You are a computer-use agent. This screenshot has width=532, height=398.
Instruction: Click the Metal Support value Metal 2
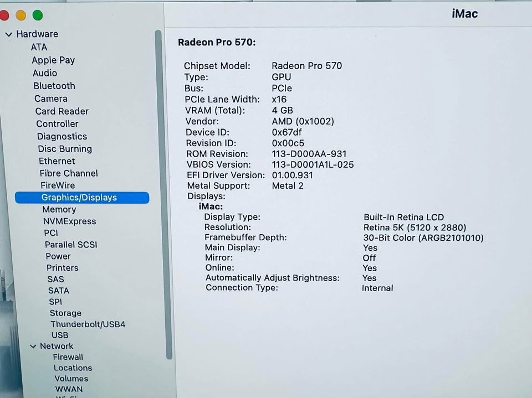tap(288, 186)
